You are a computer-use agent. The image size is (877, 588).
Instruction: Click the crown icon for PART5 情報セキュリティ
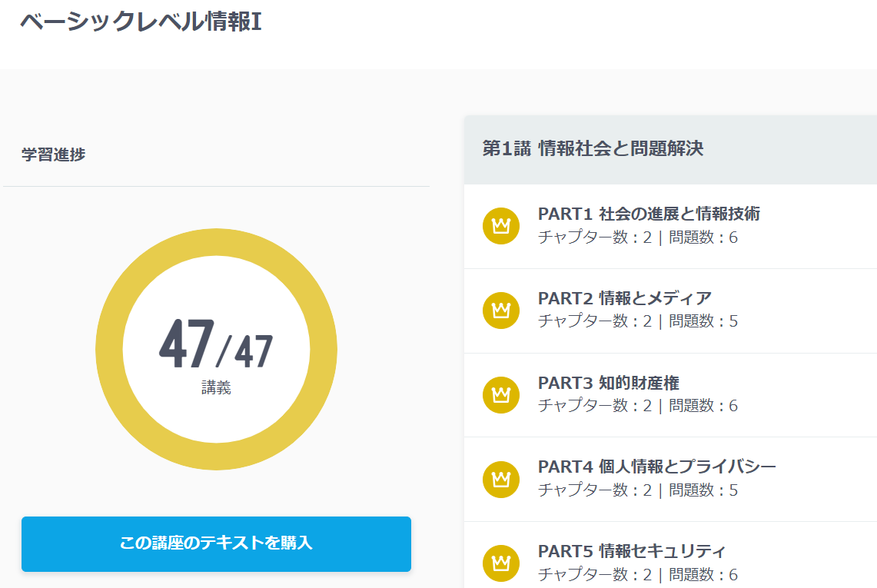pos(500,563)
